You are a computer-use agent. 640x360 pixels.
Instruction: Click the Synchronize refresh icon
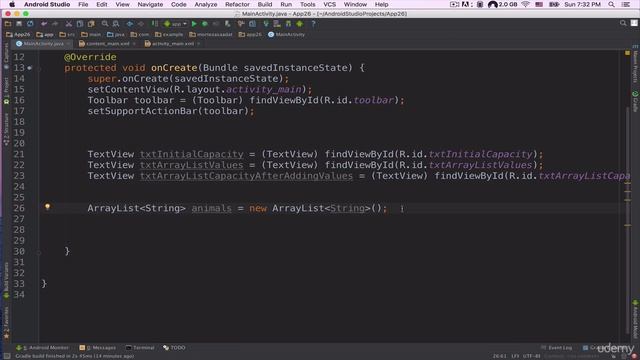30,24
